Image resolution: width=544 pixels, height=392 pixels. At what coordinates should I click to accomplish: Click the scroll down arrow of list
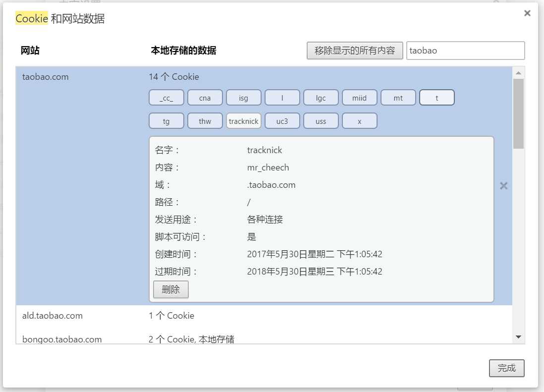tap(518, 337)
